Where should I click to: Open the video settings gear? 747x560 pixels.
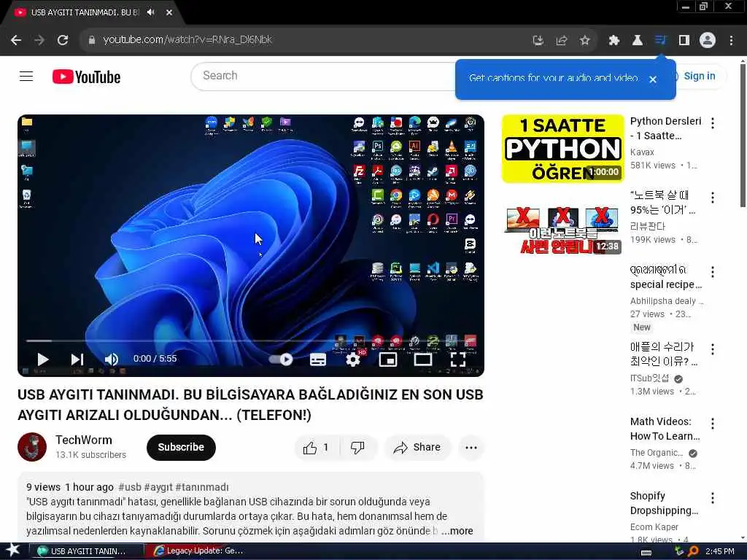(x=353, y=359)
